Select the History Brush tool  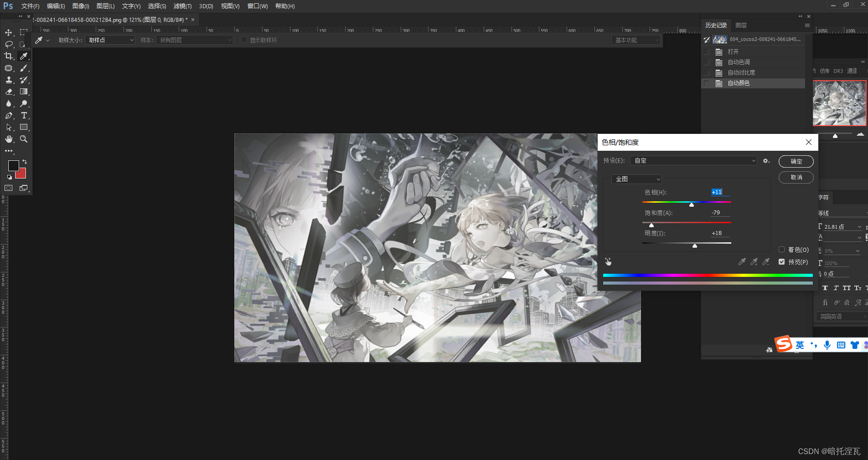click(x=24, y=80)
